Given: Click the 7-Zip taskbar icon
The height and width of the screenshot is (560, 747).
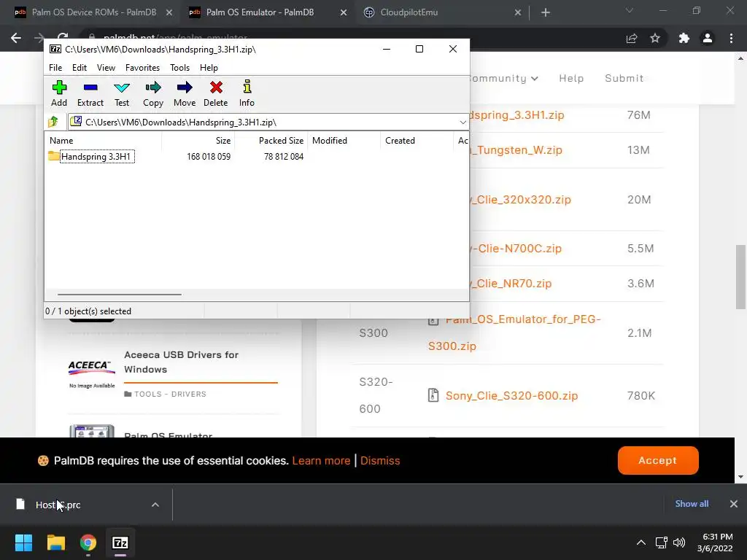Looking at the screenshot, I should coord(120,542).
